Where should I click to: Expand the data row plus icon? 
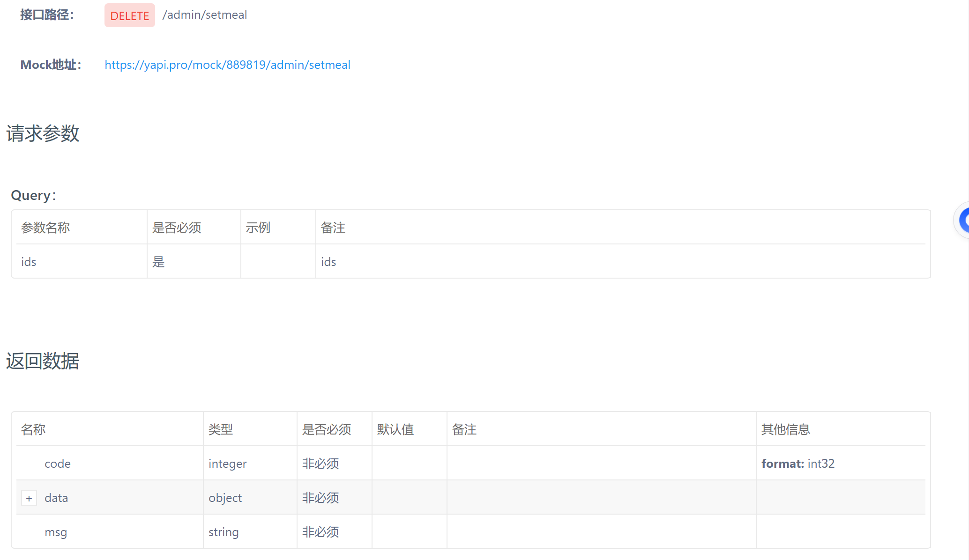29,498
